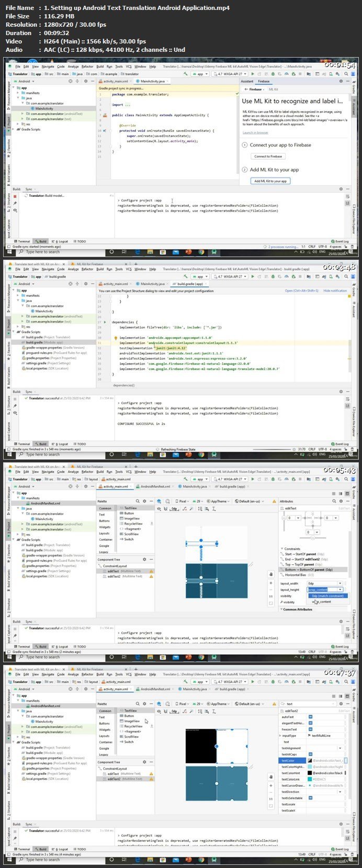Open Pixel device dropdown in 00:05:43 frame

point(183,501)
